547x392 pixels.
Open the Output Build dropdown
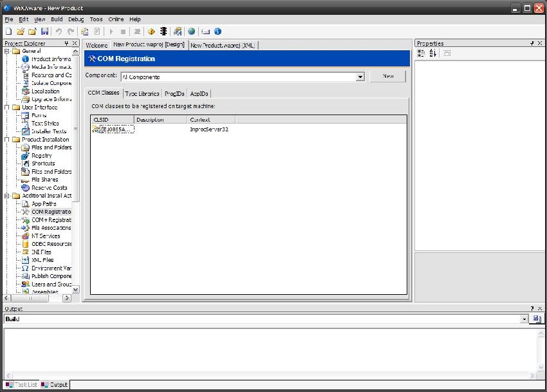524,319
